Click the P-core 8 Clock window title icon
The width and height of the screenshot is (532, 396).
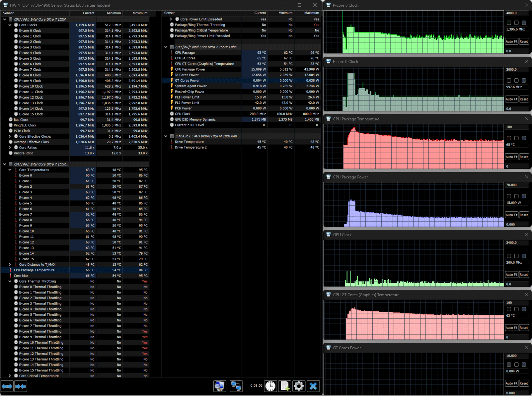point(329,5)
